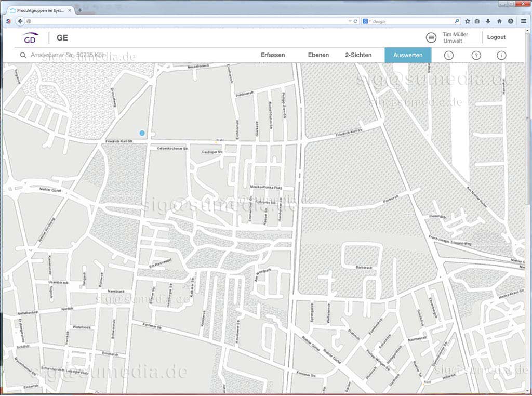Expand the URL bar history dropdown arrow
532x396 pixels.
point(350,21)
